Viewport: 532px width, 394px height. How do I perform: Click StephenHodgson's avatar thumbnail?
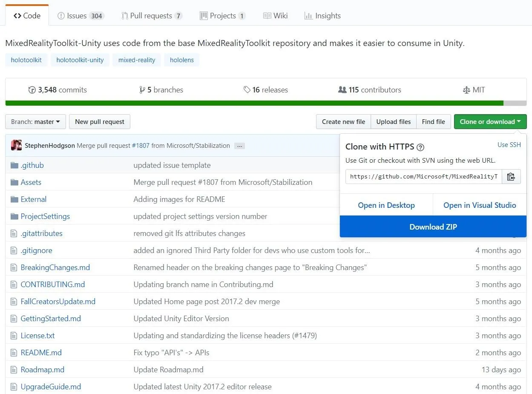click(x=17, y=145)
